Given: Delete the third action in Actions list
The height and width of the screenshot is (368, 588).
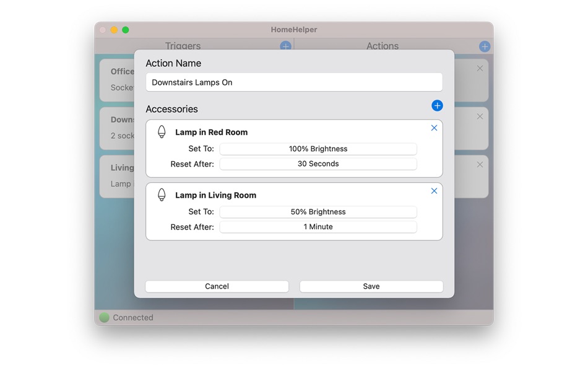Looking at the screenshot, I should tap(480, 164).
